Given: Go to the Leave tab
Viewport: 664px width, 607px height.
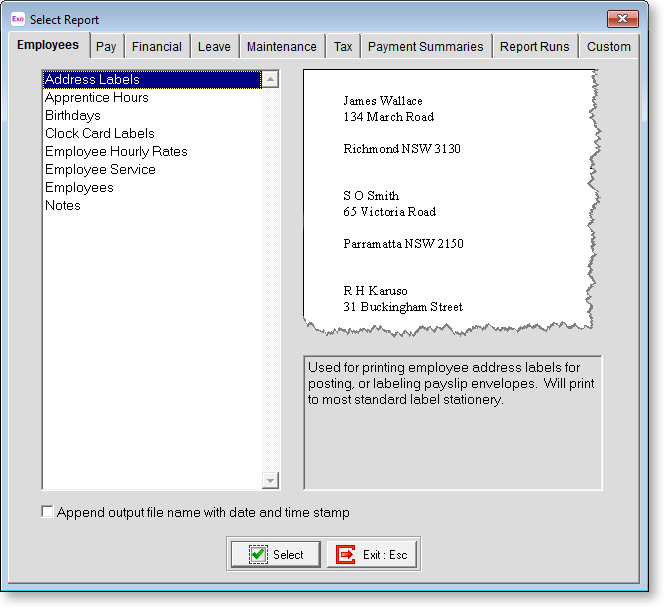Looking at the screenshot, I should pos(214,46).
